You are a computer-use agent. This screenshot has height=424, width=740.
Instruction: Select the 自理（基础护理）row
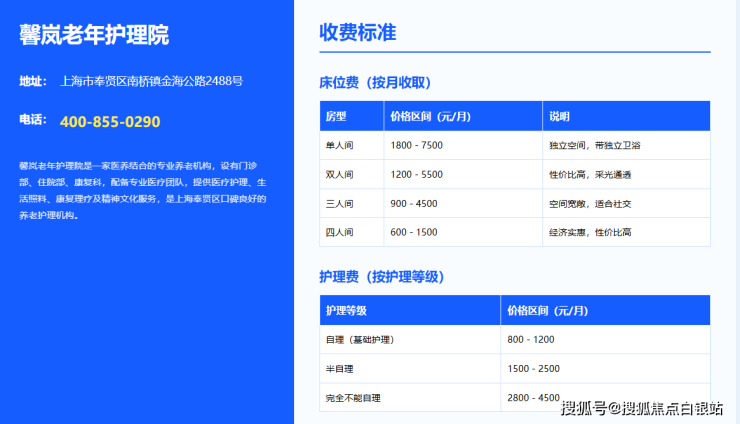tap(515, 339)
